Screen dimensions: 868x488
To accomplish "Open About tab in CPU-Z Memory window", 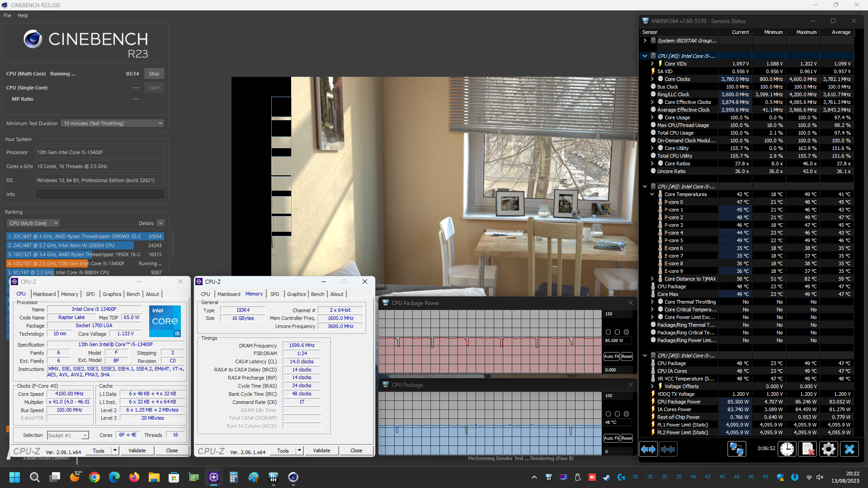I will pyautogui.click(x=337, y=294).
